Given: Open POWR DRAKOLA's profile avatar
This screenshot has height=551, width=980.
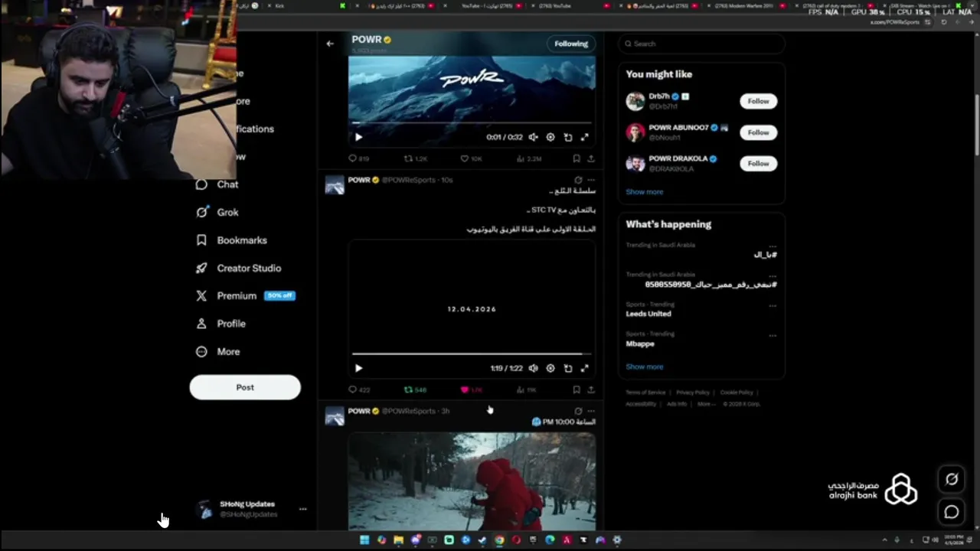Looking at the screenshot, I should pyautogui.click(x=635, y=163).
